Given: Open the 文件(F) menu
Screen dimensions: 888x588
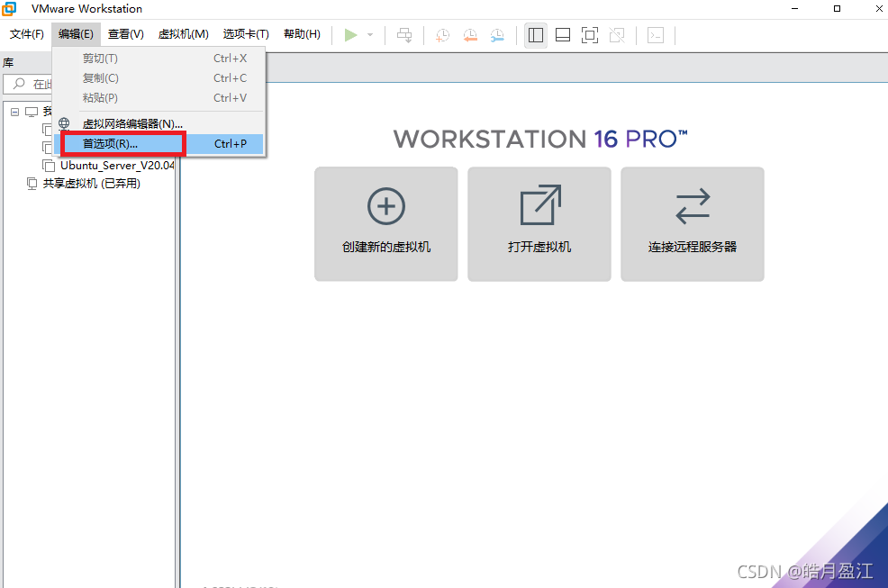Looking at the screenshot, I should 27,34.
